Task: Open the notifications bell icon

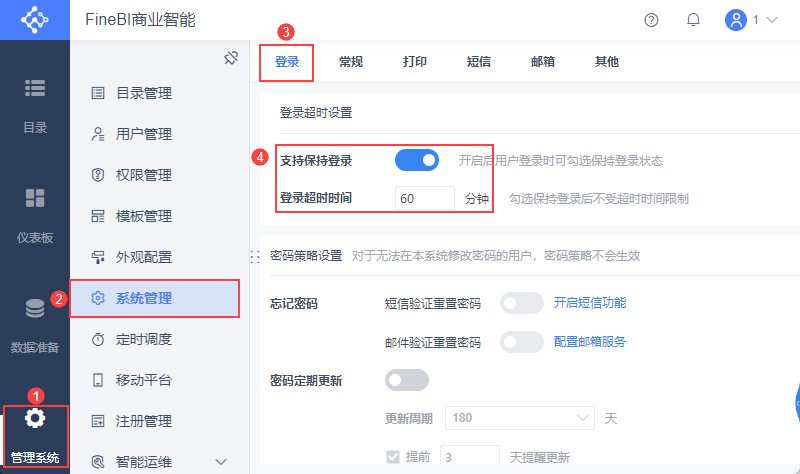Action: tap(693, 20)
